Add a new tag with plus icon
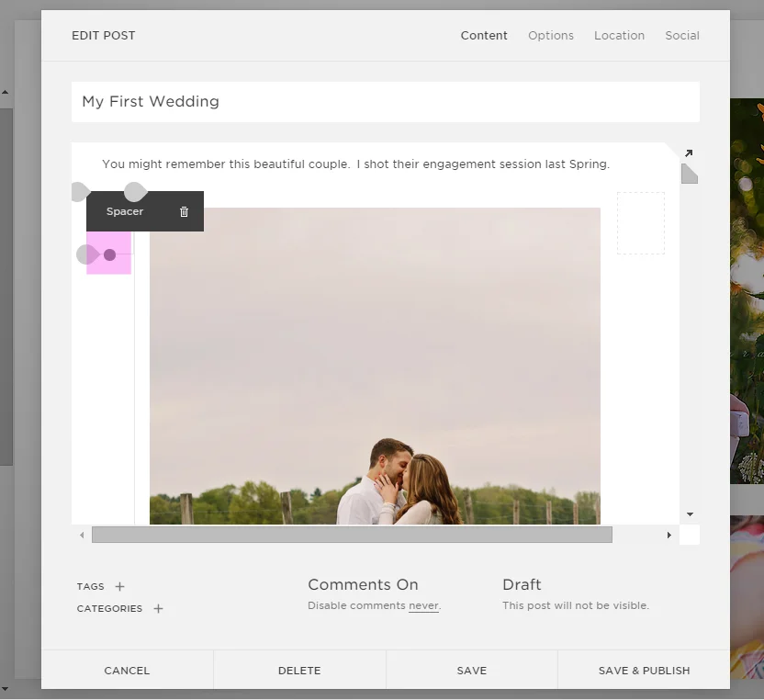 click(119, 586)
